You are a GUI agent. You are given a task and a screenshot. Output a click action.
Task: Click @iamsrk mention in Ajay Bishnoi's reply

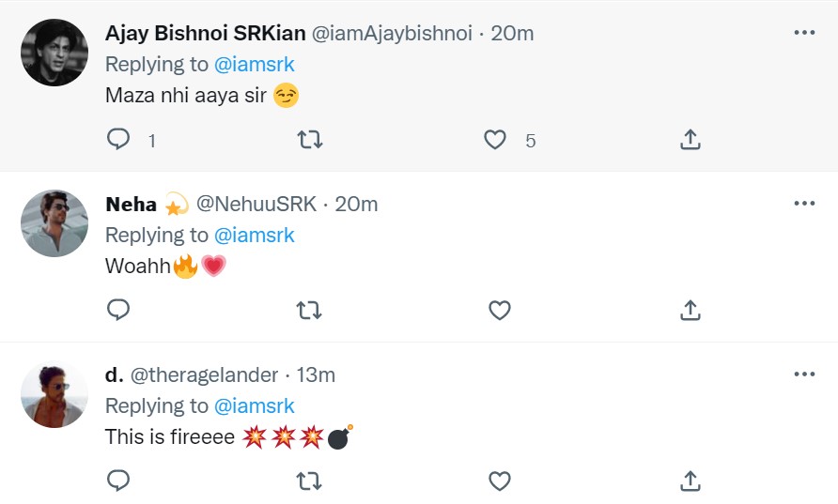coord(255,64)
